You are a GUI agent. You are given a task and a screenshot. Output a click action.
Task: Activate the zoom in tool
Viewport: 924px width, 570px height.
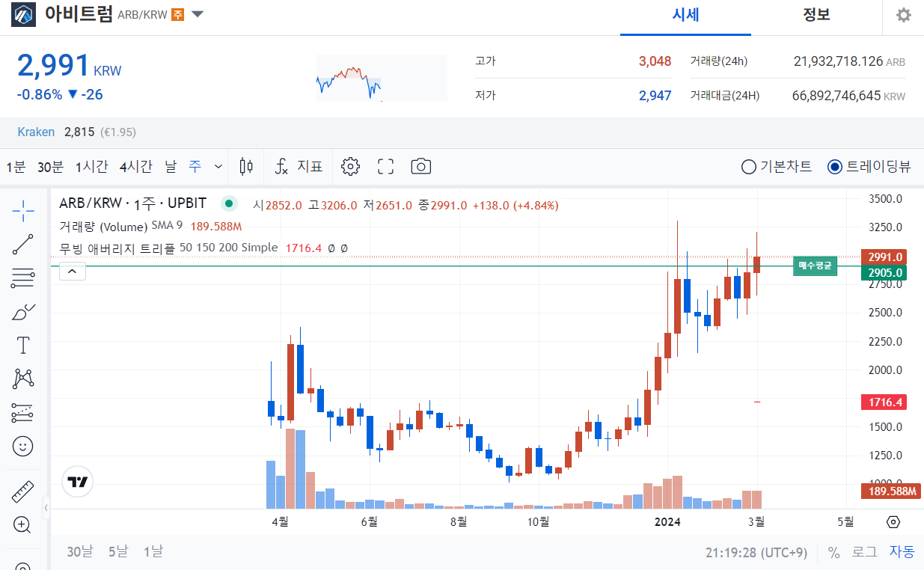(23, 525)
